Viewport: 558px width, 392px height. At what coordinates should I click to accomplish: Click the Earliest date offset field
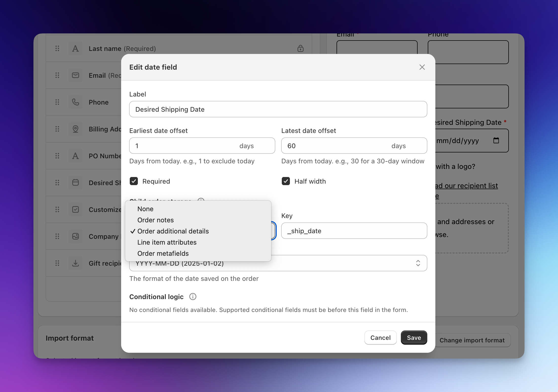(202, 146)
